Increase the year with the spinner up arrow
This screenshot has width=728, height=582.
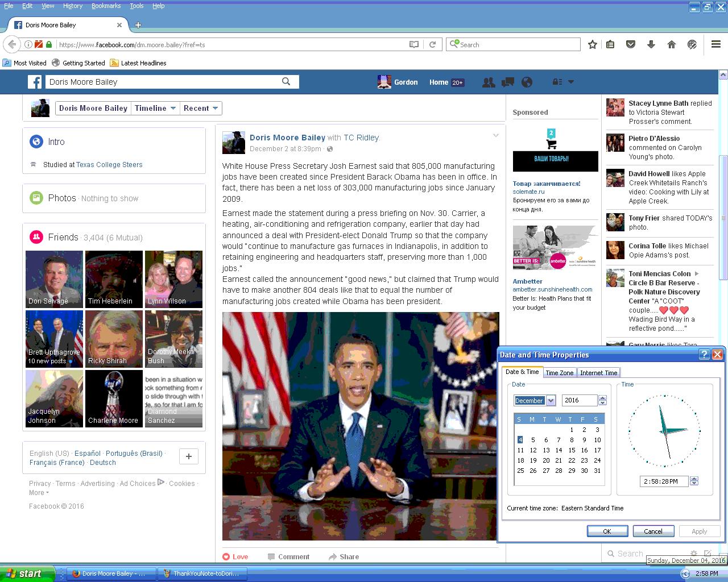(x=602, y=398)
